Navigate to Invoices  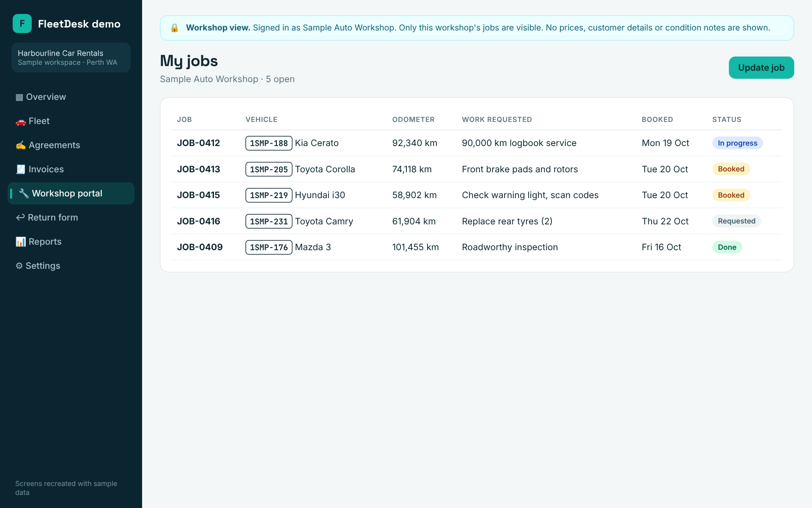[x=71, y=169]
